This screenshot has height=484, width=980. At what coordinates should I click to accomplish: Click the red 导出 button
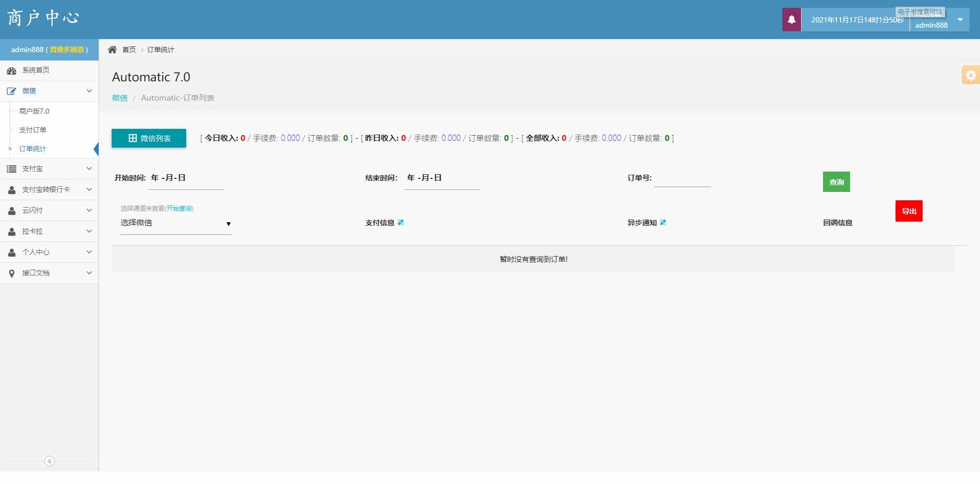(909, 211)
